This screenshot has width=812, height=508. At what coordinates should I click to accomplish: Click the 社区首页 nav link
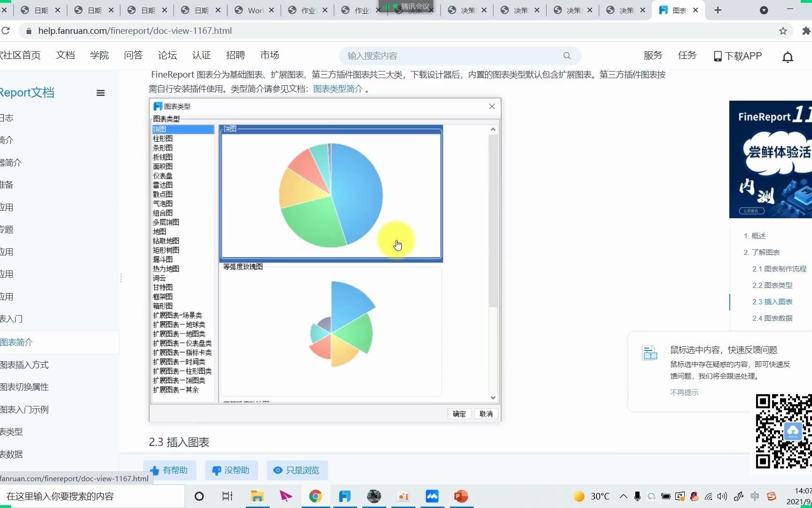pyautogui.click(x=20, y=55)
